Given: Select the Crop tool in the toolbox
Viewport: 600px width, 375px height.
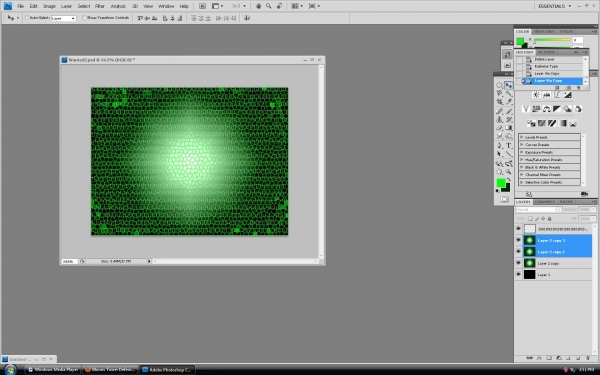Looking at the screenshot, I should click(499, 102).
